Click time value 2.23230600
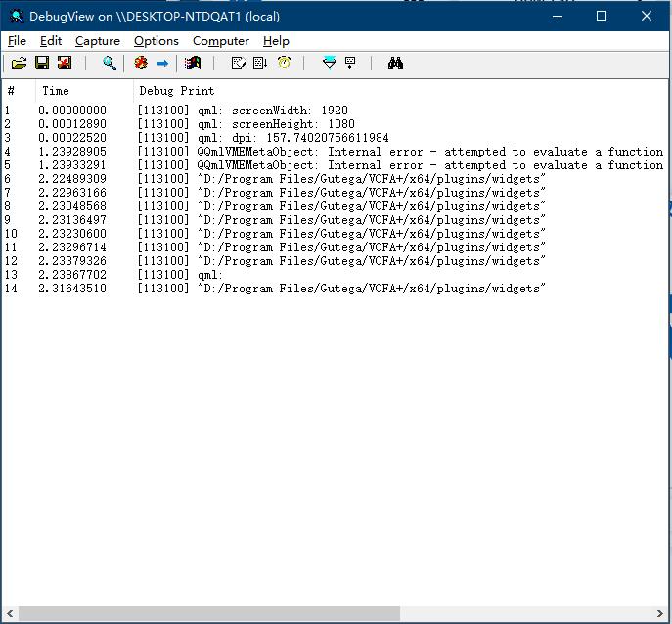The height and width of the screenshot is (624, 672). pos(72,234)
